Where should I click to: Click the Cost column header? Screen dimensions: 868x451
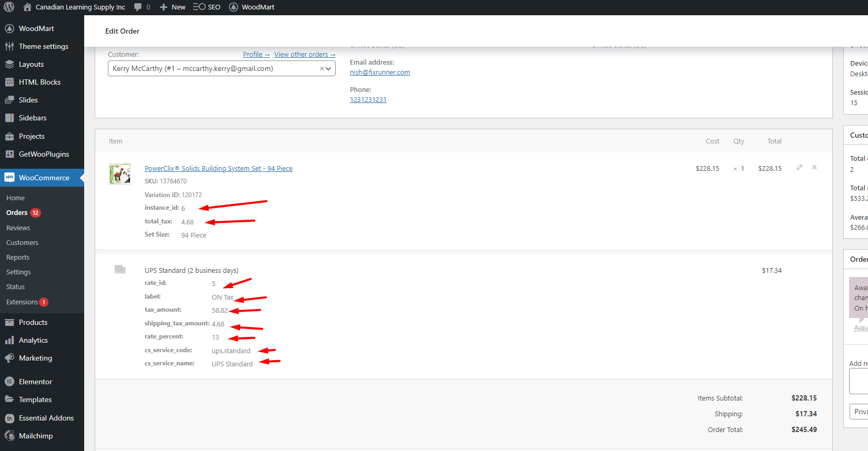[712, 141]
